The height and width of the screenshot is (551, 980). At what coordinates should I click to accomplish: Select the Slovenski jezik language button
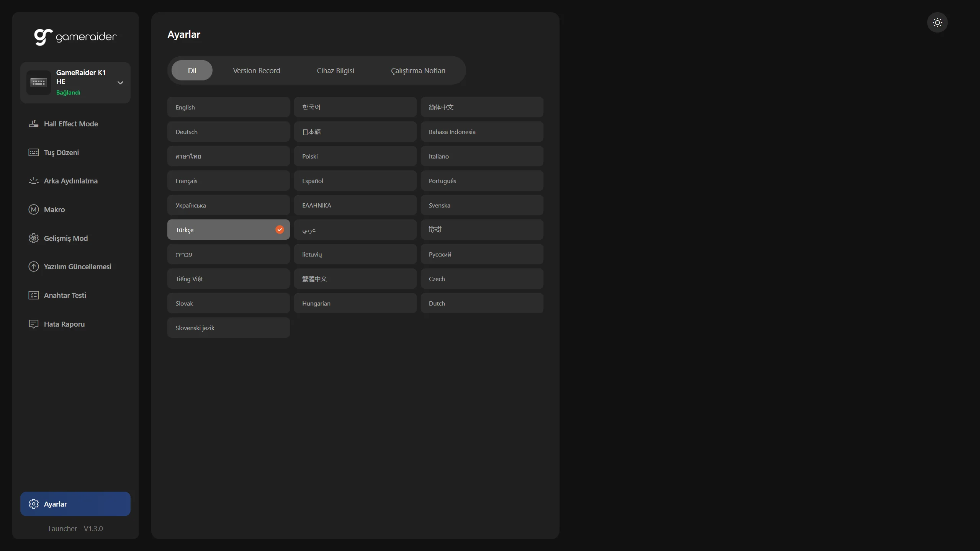[x=228, y=328]
